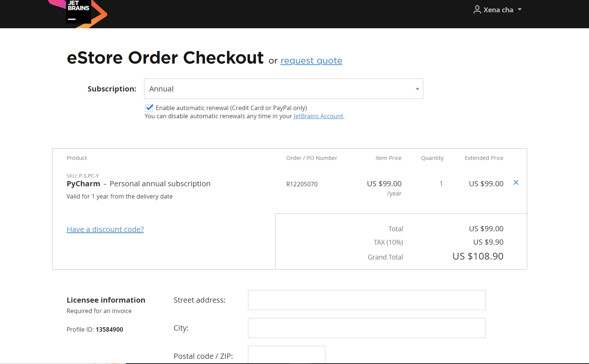The width and height of the screenshot is (589, 364).
Task: Click the PyCharm product name
Action: (x=83, y=184)
